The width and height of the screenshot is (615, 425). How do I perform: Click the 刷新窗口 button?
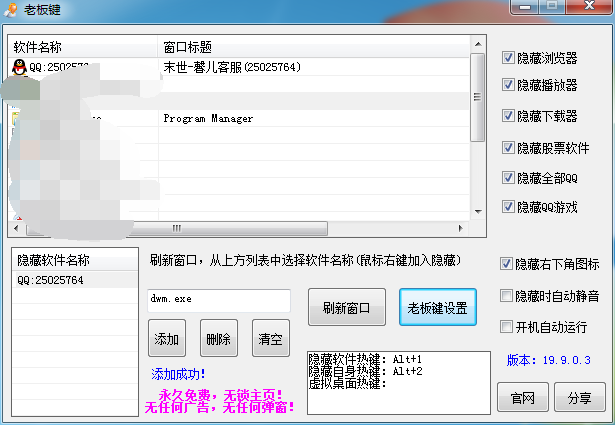[x=347, y=307]
